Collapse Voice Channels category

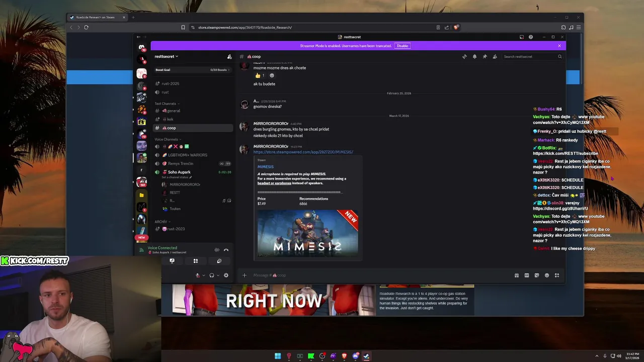coord(168,139)
